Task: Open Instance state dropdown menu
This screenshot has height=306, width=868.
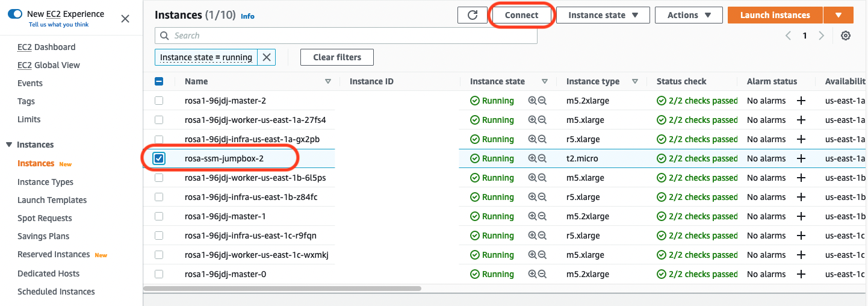Action: (x=603, y=15)
